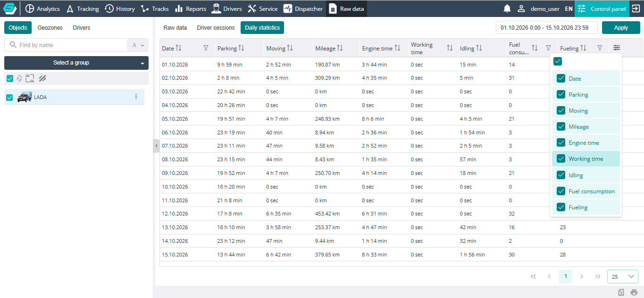The image size is (644, 298).
Task: Sort by Mileage using its sort arrows
Action: [x=340, y=48]
